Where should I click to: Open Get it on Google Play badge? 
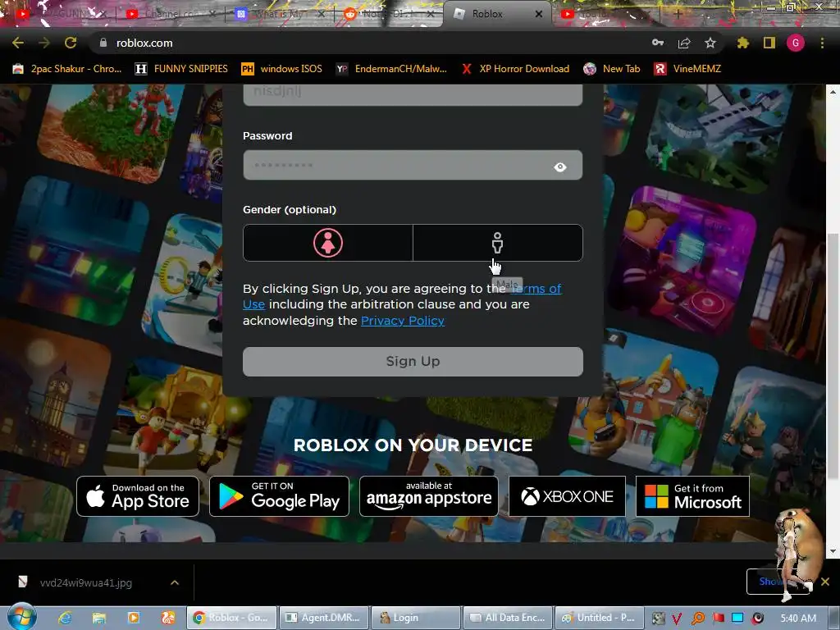pyautogui.click(x=279, y=496)
